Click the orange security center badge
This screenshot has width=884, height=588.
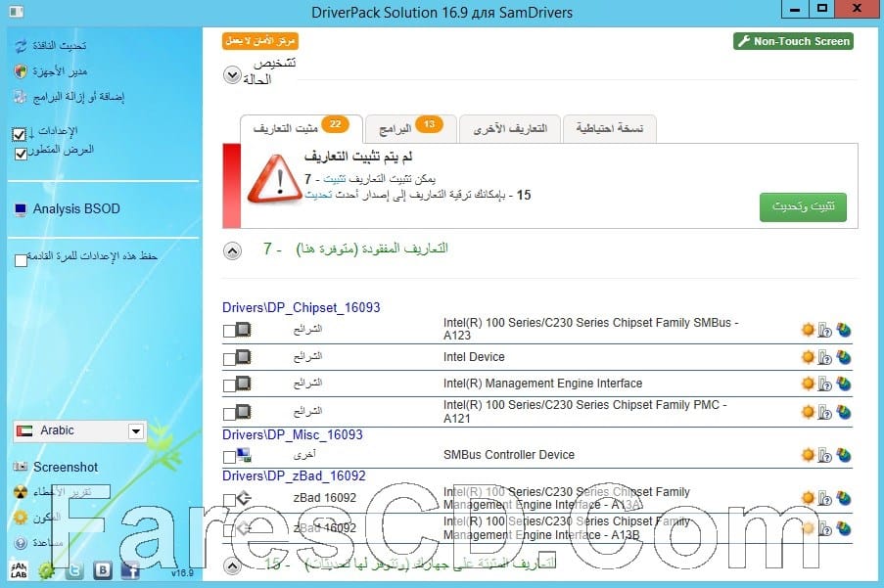tap(259, 41)
